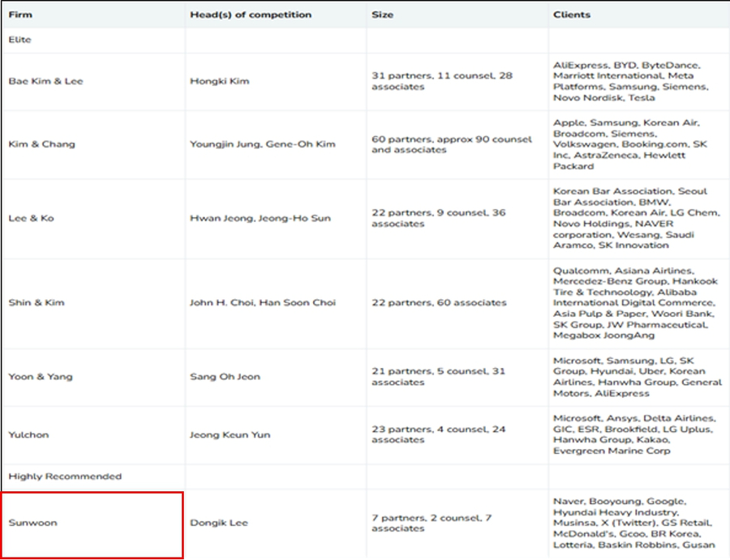
Task: Select the Elite category row label
Action: (x=20, y=40)
